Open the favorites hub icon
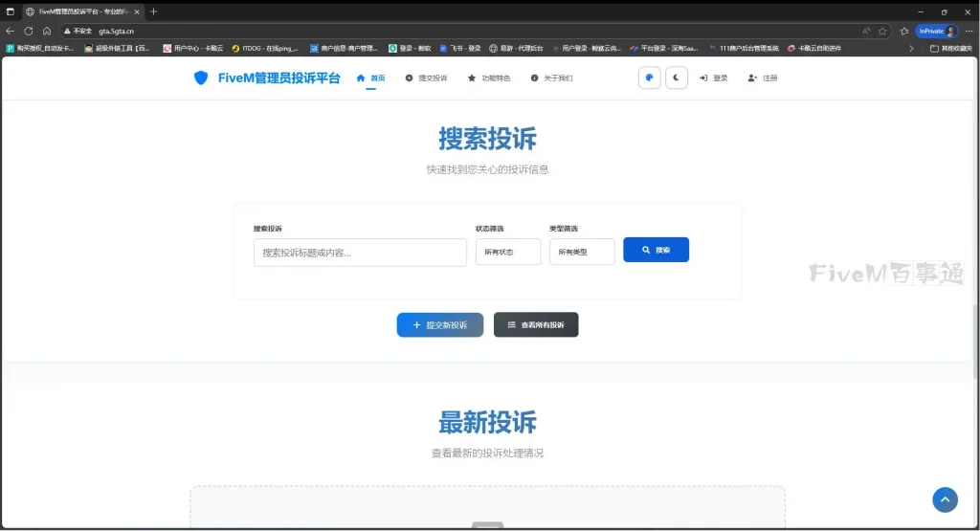The height and width of the screenshot is (531, 980). 904,32
